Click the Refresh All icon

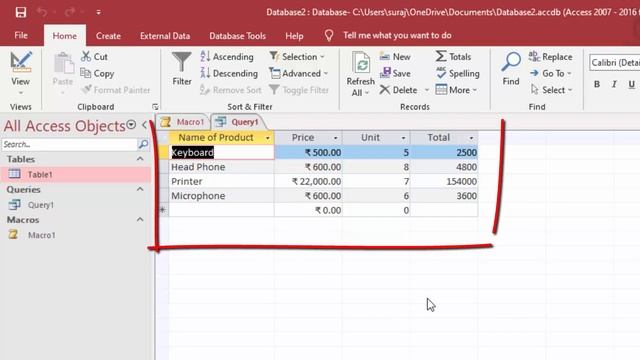[361, 63]
